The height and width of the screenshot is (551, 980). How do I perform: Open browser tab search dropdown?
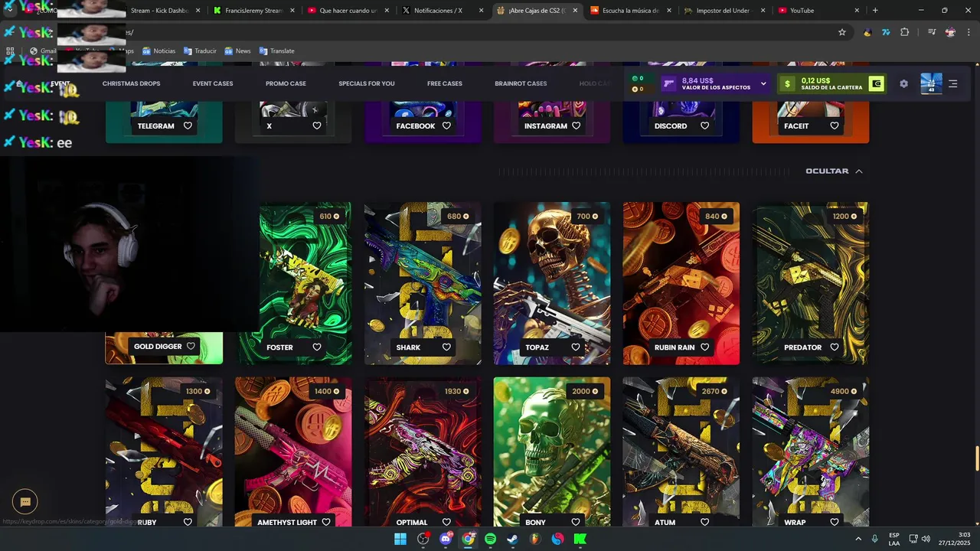click(x=9, y=10)
